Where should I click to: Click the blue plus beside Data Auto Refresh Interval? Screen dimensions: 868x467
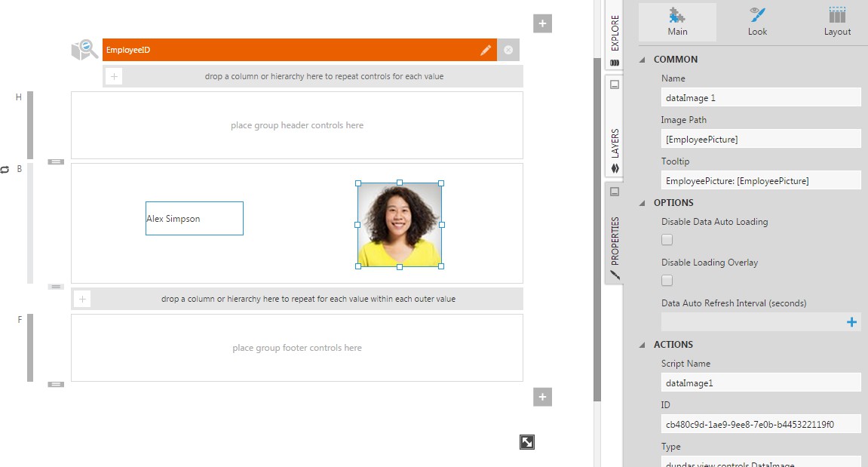(852, 321)
